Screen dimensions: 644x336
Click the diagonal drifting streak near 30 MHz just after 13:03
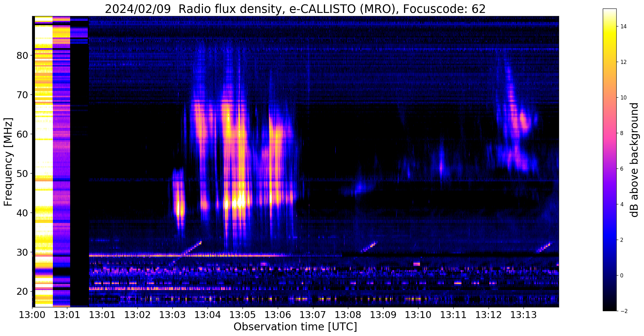(192, 248)
